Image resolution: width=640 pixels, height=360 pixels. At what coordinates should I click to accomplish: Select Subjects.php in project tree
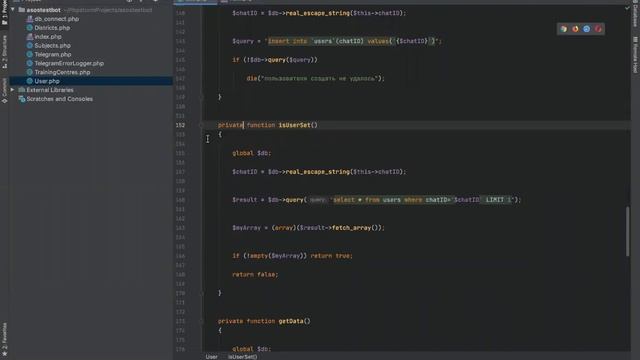pyautogui.click(x=52, y=46)
